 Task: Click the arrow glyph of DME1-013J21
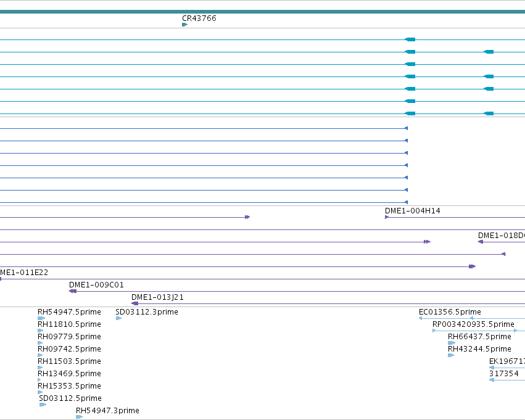(134, 303)
